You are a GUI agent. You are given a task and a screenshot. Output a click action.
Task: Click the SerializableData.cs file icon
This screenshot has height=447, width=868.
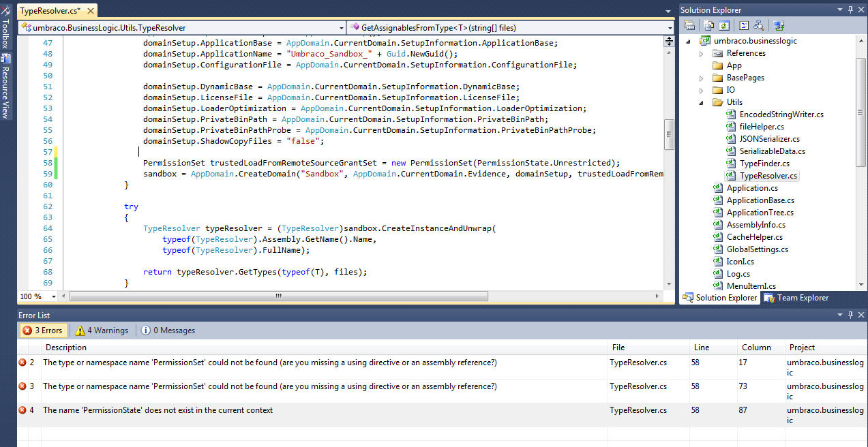pyautogui.click(x=731, y=151)
